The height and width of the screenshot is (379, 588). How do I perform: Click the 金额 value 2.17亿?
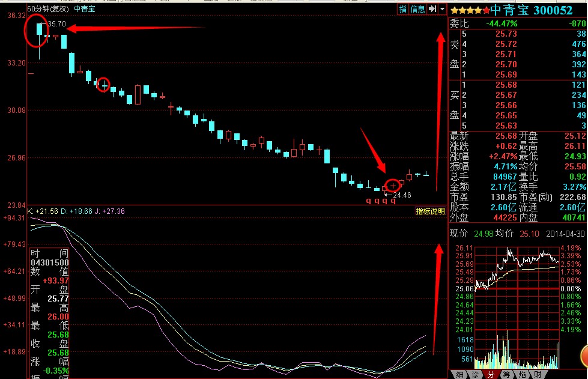pyautogui.click(x=504, y=187)
